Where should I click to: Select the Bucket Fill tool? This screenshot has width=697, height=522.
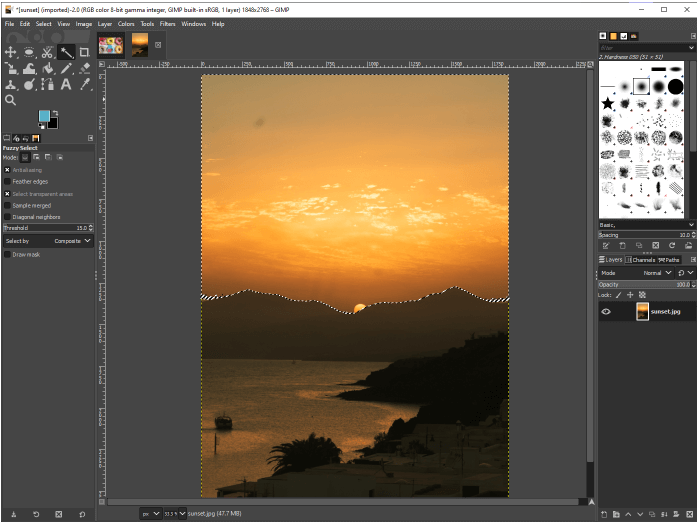pyautogui.click(x=48, y=69)
